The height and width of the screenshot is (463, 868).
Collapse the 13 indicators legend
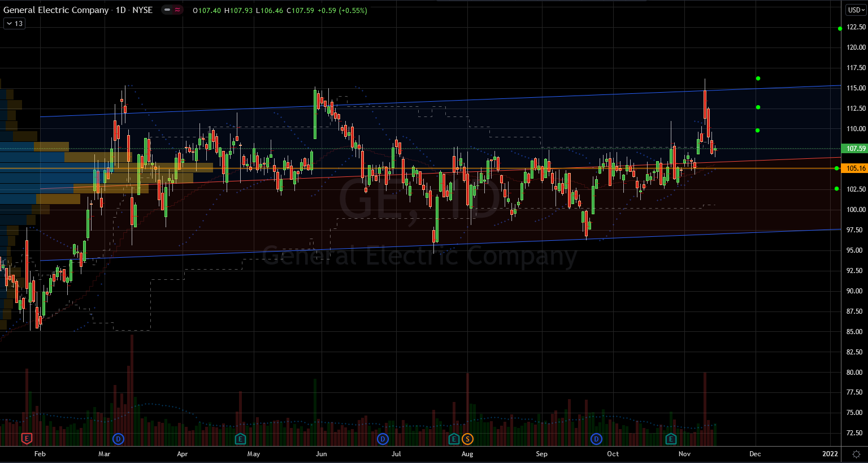(14, 24)
